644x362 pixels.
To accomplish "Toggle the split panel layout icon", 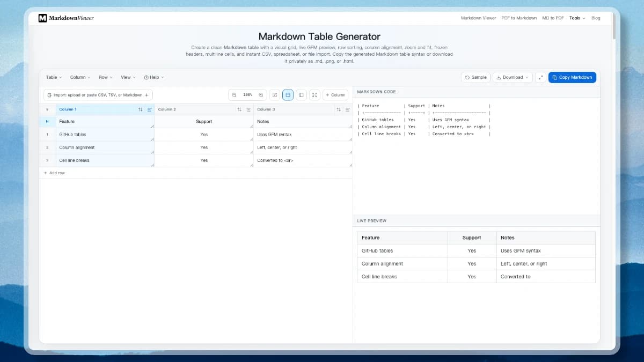I will (x=301, y=95).
